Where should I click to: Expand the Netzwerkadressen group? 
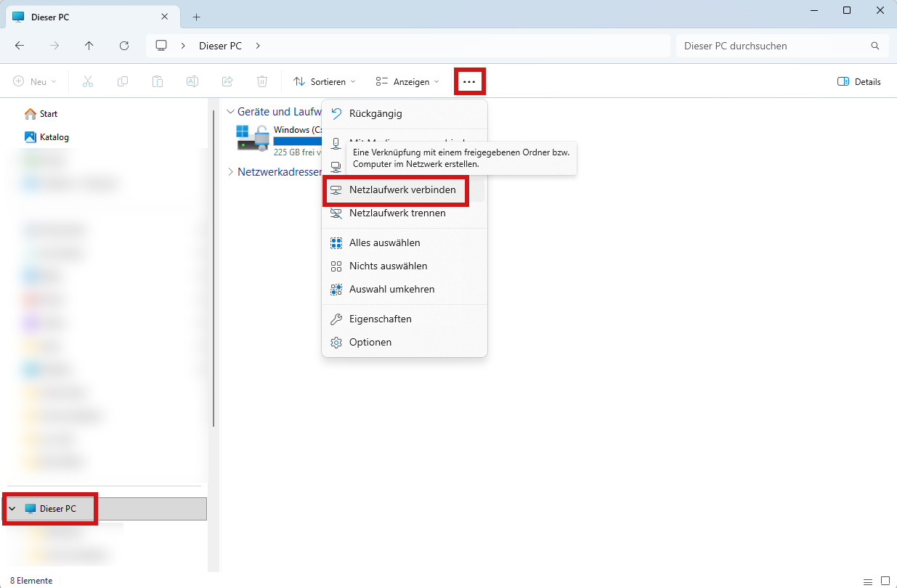click(x=231, y=172)
